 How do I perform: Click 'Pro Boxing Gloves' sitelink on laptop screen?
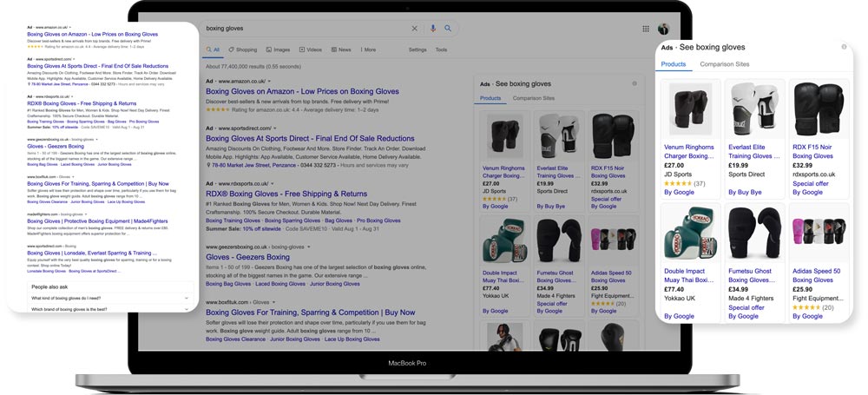378,221
